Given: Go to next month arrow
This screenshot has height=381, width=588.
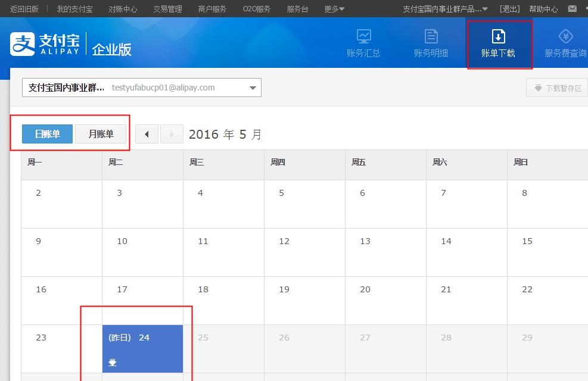Looking at the screenshot, I should (172, 134).
